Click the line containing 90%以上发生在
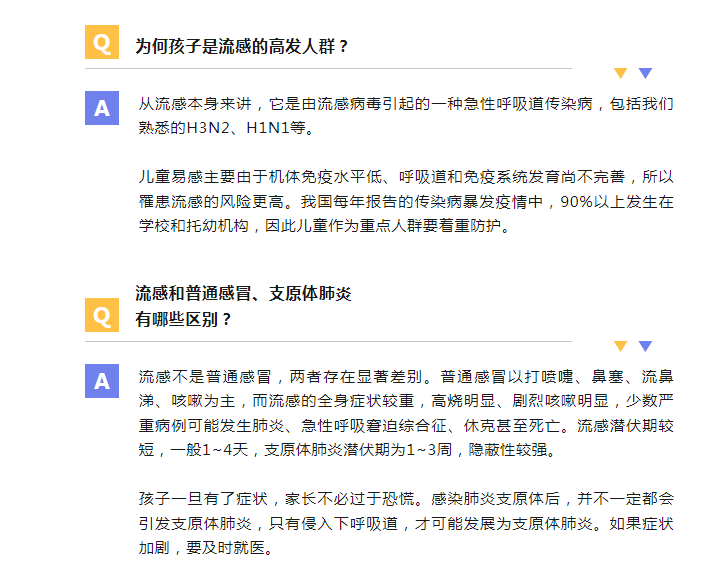The width and height of the screenshot is (719, 578). [x=406, y=202]
